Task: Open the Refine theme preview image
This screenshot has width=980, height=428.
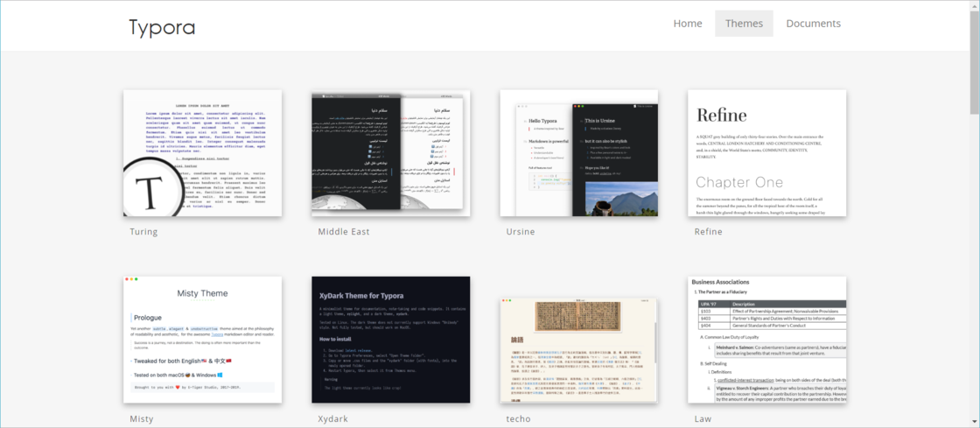Action: point(766,153)
